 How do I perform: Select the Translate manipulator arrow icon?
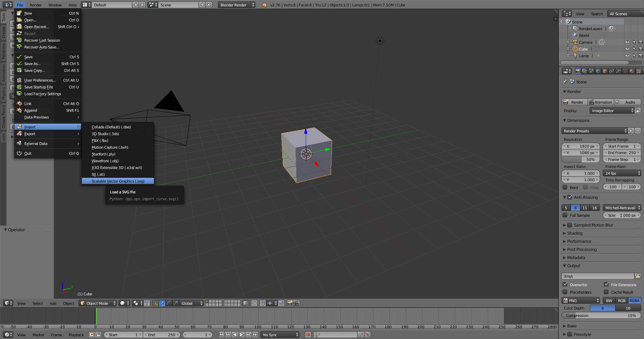[162, 303]
